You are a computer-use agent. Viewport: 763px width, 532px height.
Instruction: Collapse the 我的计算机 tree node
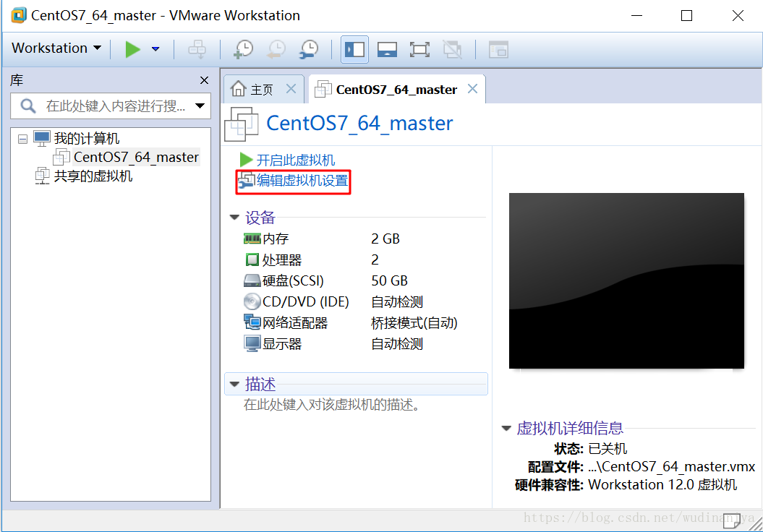(22, 139)
